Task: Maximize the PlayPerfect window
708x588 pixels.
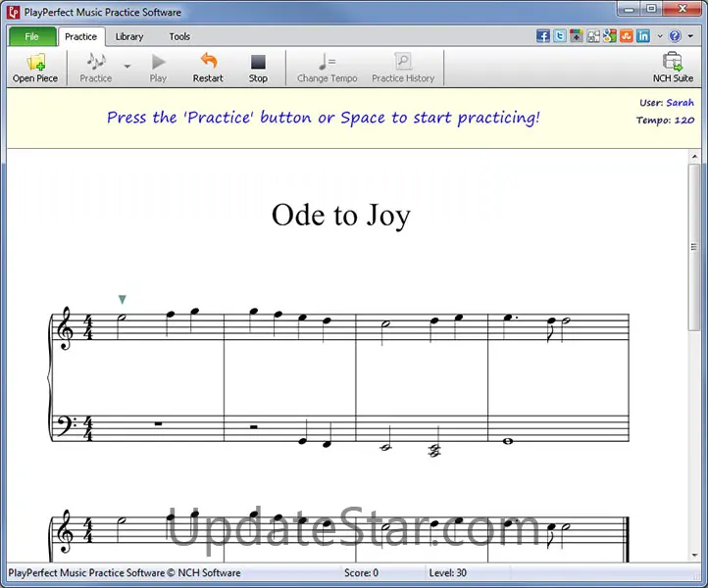Action: point(651,9)
